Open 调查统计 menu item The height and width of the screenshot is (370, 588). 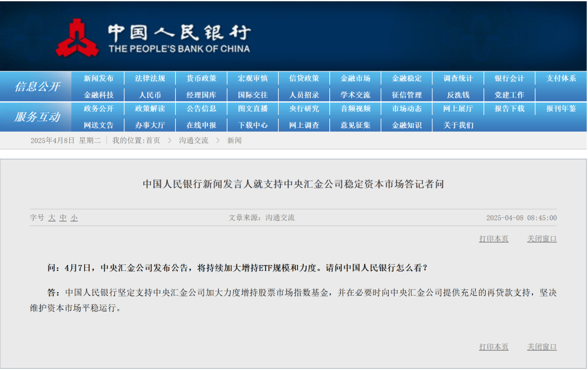click(458, 78)
